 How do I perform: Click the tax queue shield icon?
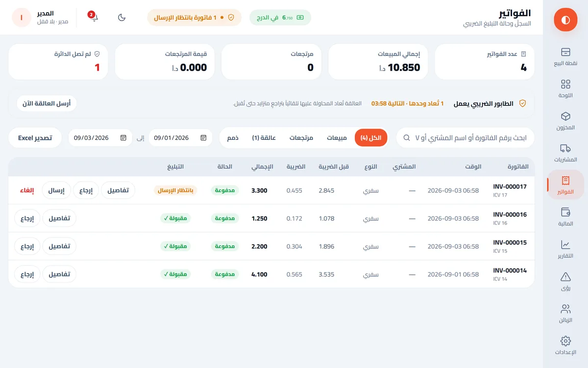tap(522, 104)
